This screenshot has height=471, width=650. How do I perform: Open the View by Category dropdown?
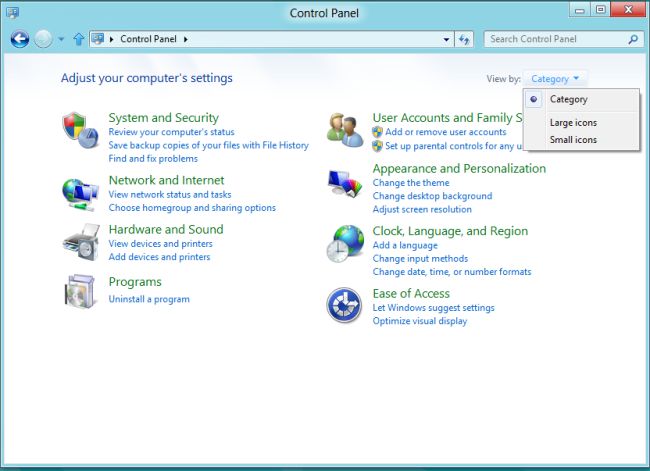[555, 79]
